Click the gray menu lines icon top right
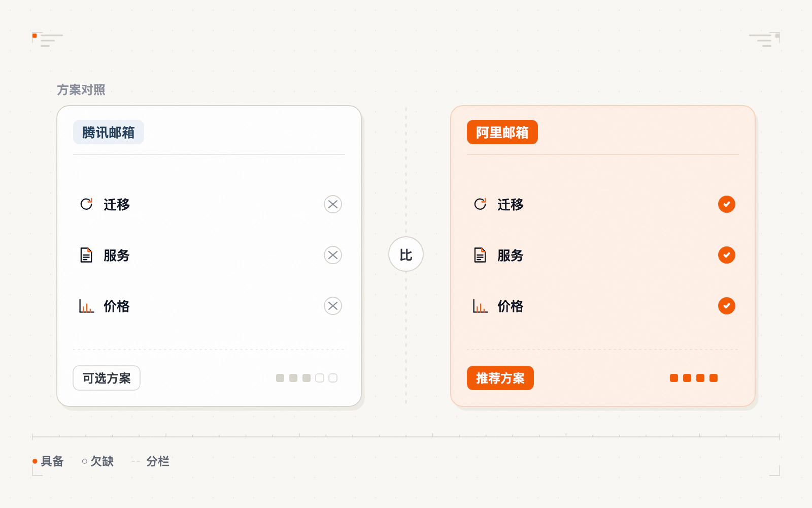The width and height of the screenshot is (812, 508). (x=764, y=40)
